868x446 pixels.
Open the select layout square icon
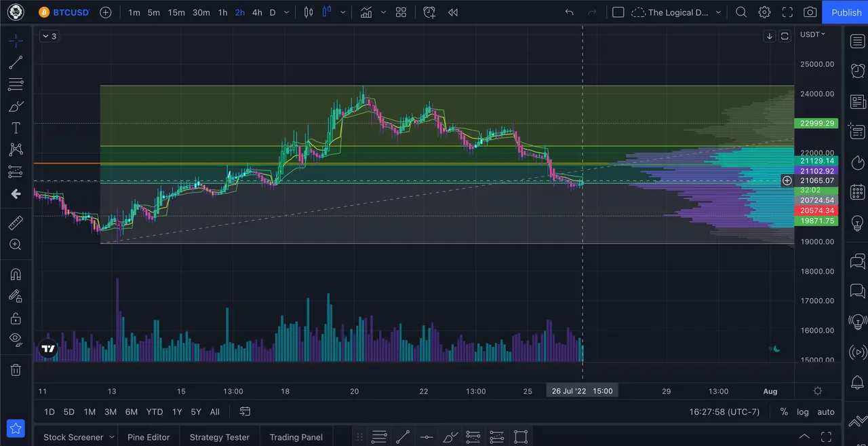tap(618, 12)
